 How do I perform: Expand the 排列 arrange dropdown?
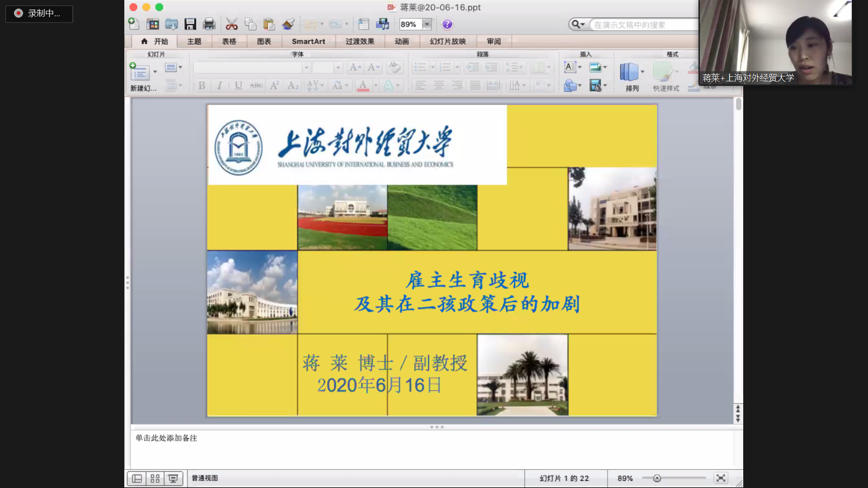point(642,72)
